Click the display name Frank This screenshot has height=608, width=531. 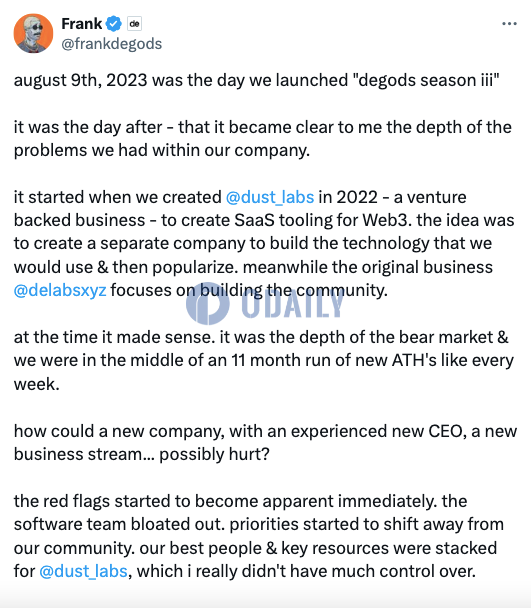coord(82,24)
